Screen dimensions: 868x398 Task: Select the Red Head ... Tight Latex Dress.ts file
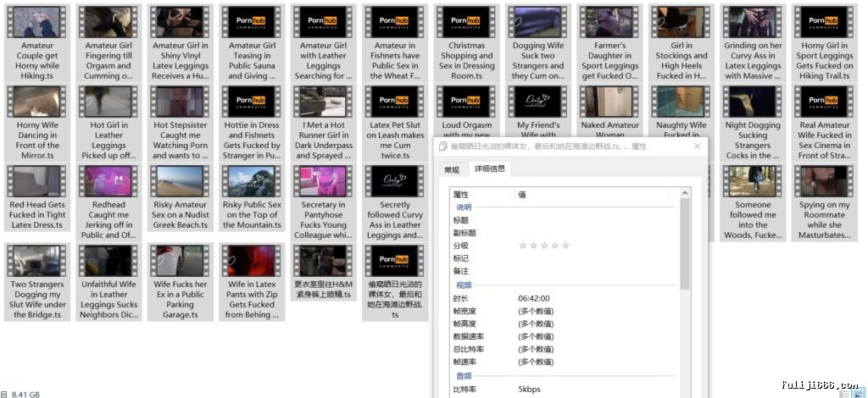pyautogui.click(x=37, y=197)
